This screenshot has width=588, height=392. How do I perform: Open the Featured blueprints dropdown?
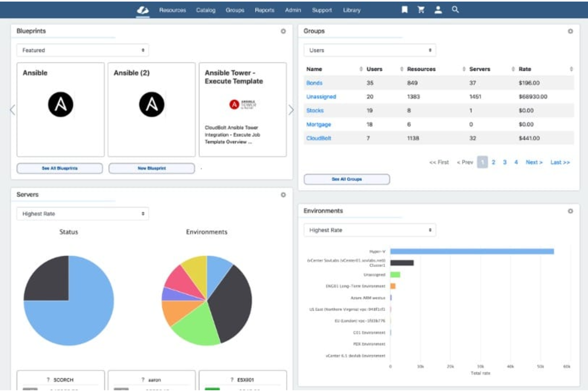pyautogui.click(x=82, y=50)
